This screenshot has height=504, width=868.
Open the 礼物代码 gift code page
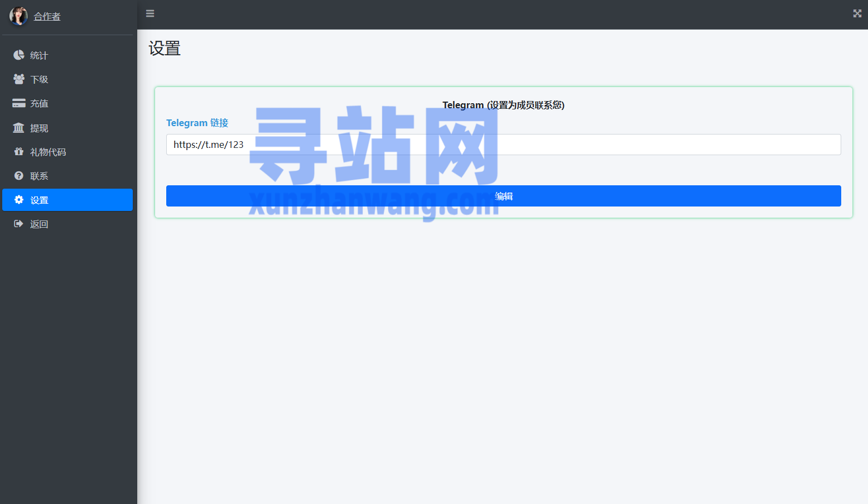click(48, 152)
